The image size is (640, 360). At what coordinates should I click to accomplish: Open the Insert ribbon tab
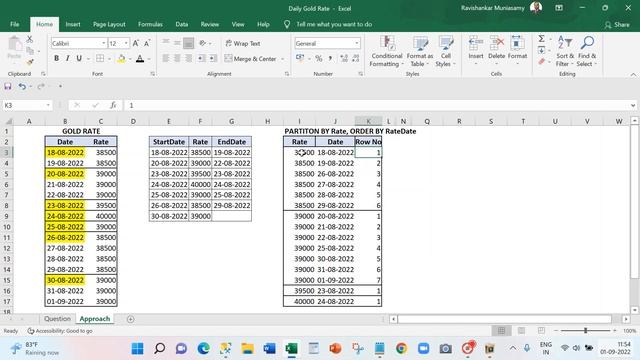tap(73, 24)
